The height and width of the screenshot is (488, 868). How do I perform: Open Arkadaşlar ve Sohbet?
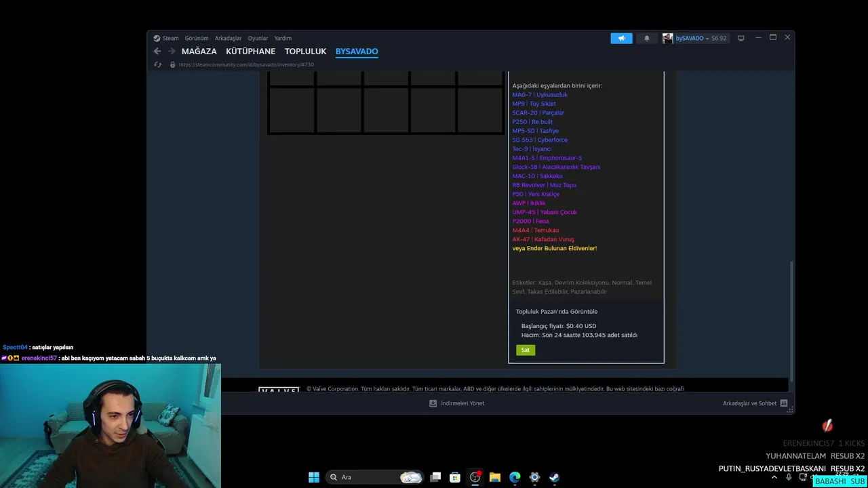tap(749, 403)
